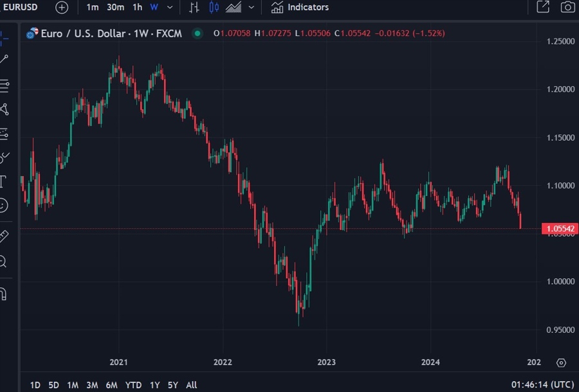
Task: Switch chart to area style
Action: pyautogui.click(x=233, y=8)
